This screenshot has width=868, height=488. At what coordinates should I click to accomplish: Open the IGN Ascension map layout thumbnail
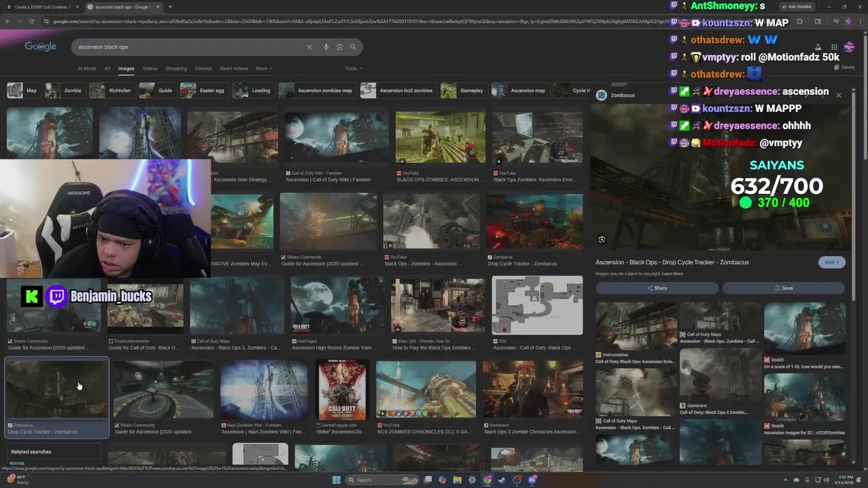537,305
